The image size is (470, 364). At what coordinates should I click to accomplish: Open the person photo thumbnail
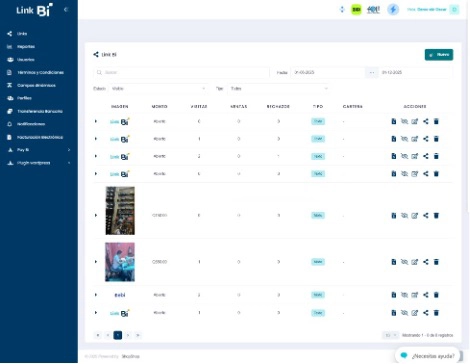coord(120,262)
